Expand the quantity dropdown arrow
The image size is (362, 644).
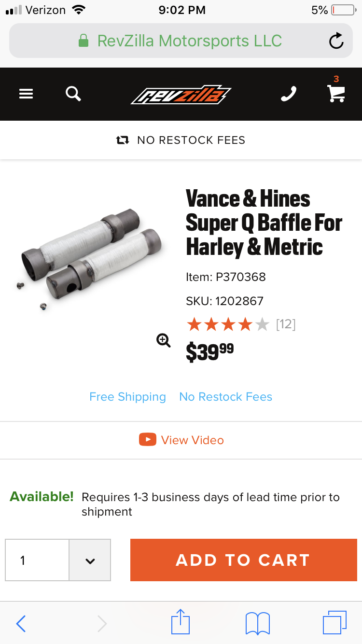[x=90, y=560]
